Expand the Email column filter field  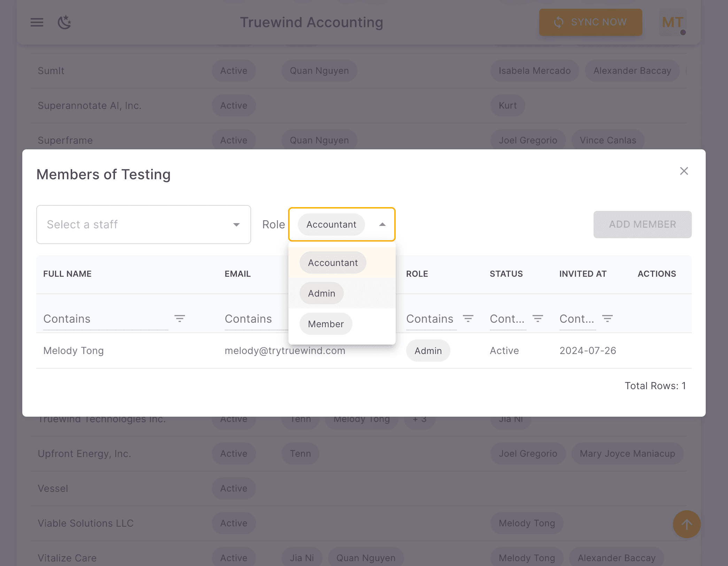pos(248,319)
